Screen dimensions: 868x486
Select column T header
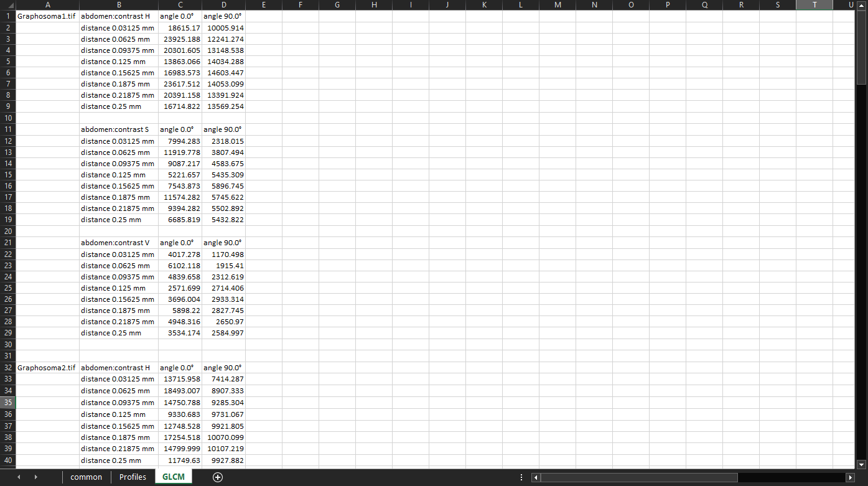814,5
